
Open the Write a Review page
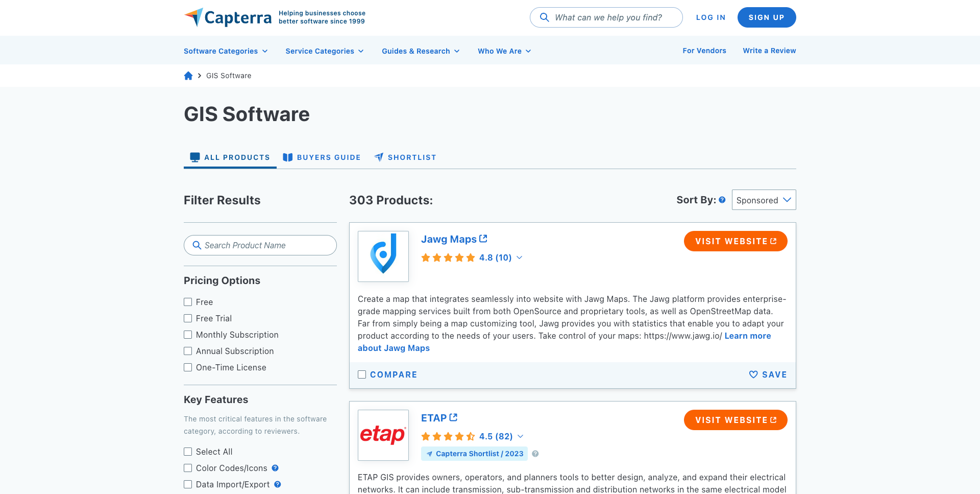click(769, 51)
